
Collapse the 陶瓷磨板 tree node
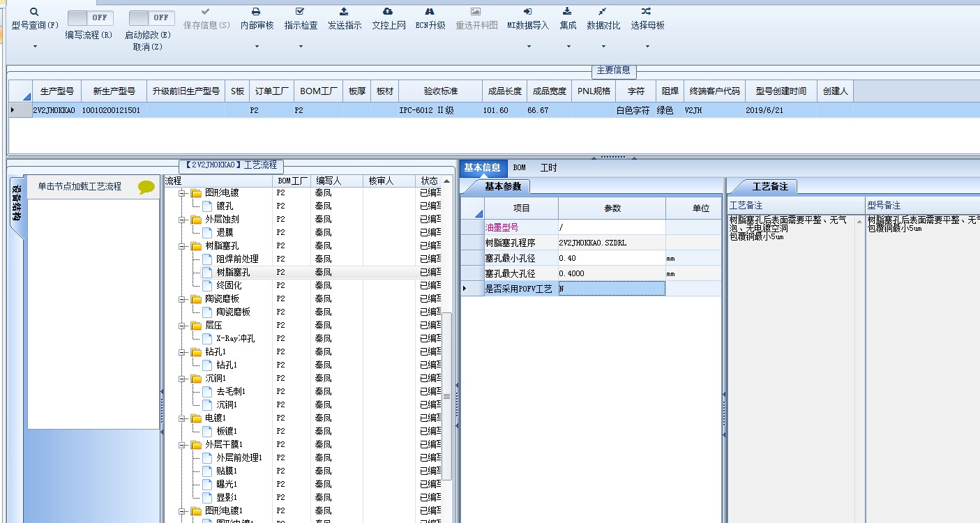[x=182, y=299]
